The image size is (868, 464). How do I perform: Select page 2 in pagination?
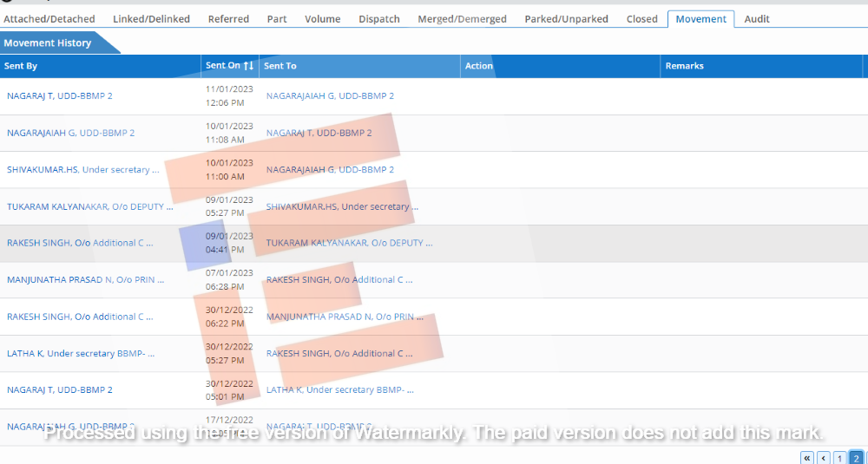(855, 457)
